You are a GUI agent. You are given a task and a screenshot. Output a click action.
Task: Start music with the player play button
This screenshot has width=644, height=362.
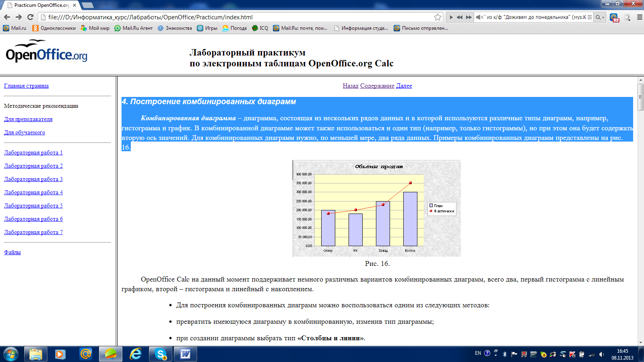(x=451, y=17)
